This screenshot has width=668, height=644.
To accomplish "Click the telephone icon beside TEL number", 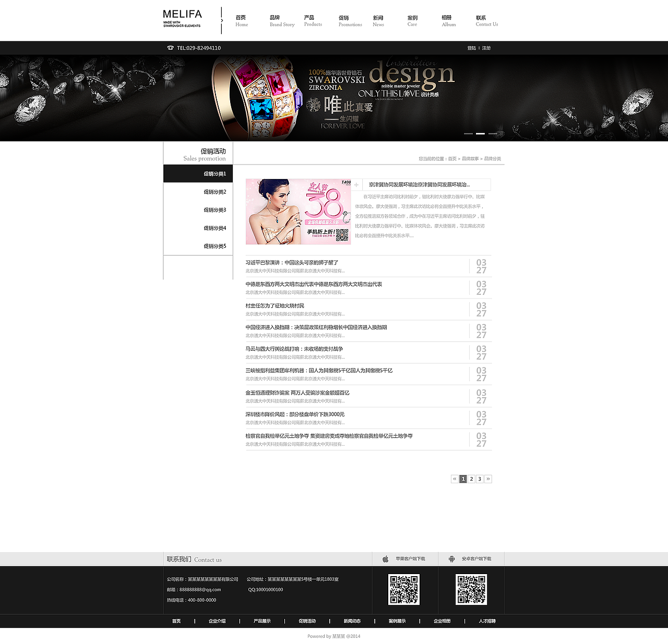I will tap(170, 47).
